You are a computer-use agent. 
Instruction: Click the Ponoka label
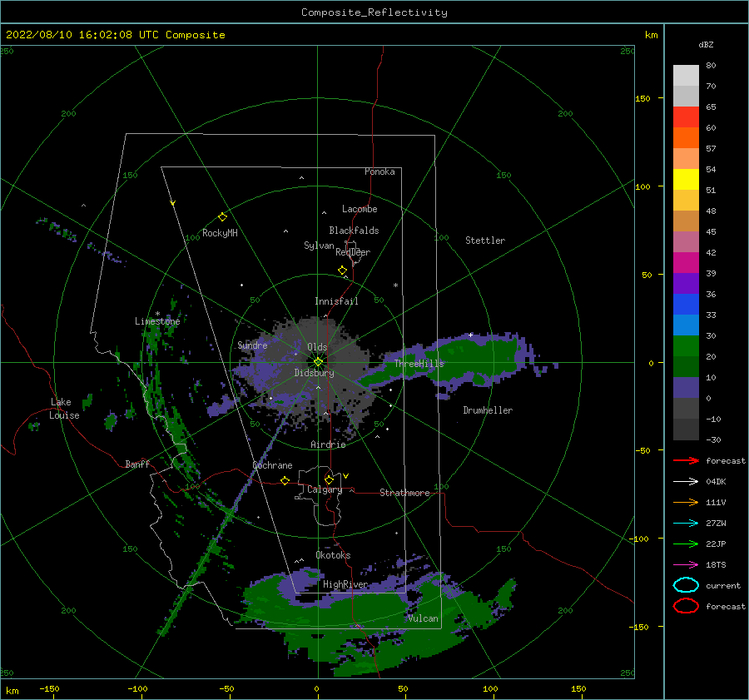pos(379,171)
